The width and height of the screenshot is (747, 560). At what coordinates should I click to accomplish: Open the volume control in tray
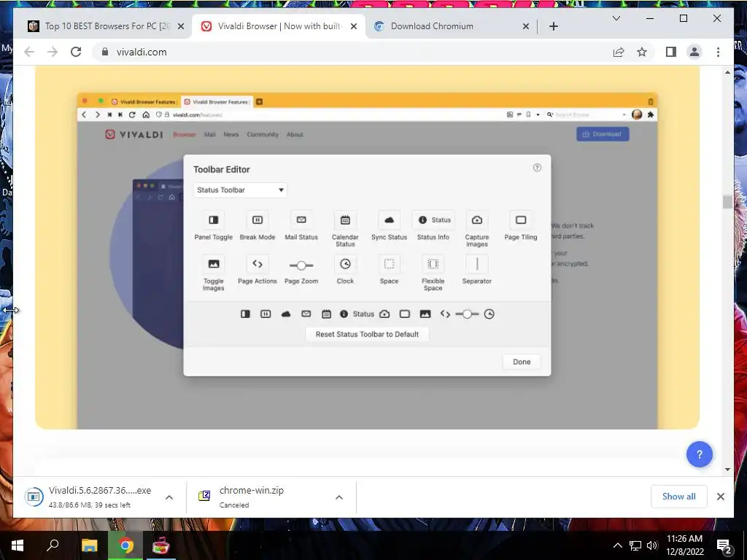[x=653, y=545]
